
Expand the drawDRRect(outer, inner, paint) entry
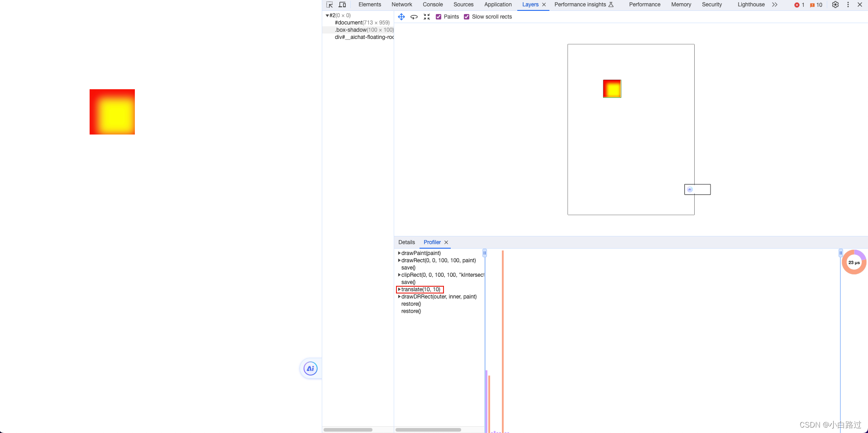click(x=399, y=297)
